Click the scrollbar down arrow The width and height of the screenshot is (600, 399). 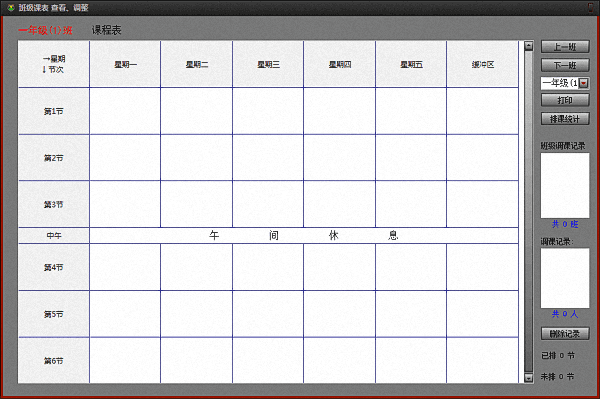(x=528, y=378)
